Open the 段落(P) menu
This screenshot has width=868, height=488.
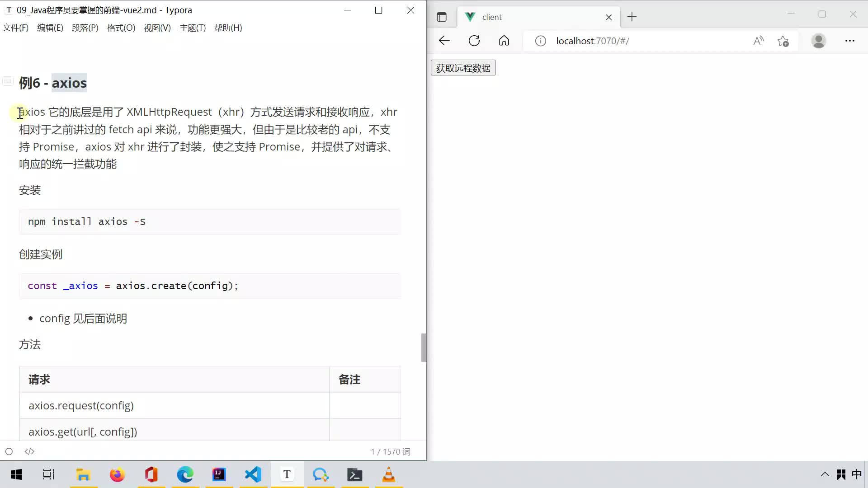click(x=85, y=28)
